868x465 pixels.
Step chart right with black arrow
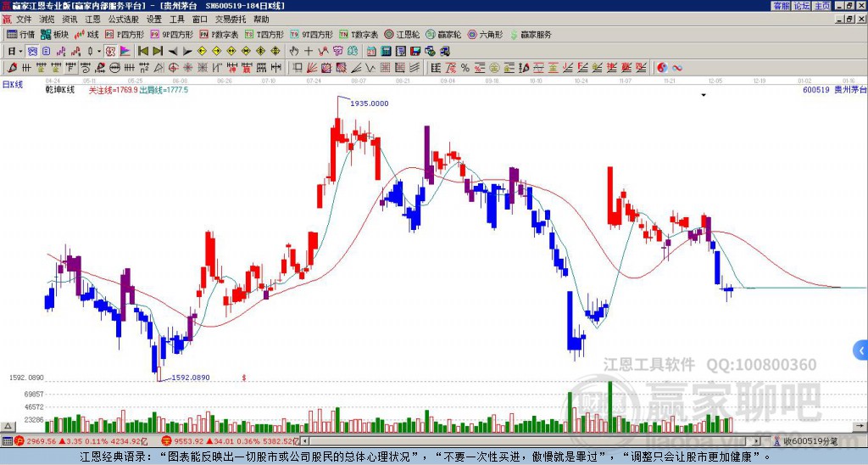coord(187,52)
